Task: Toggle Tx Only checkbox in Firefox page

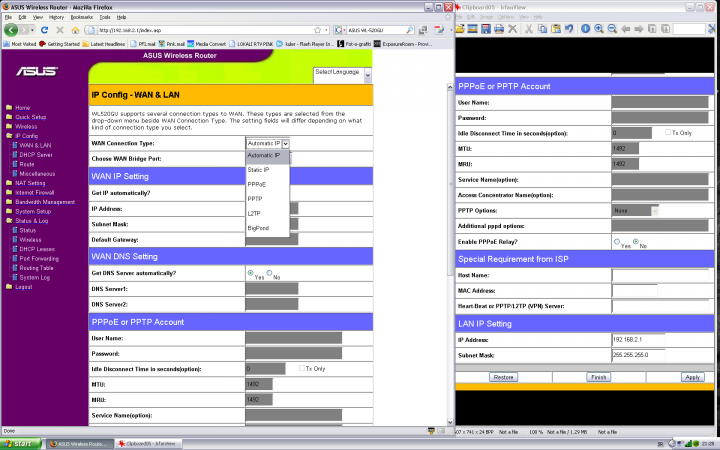Action: [302, 368]
